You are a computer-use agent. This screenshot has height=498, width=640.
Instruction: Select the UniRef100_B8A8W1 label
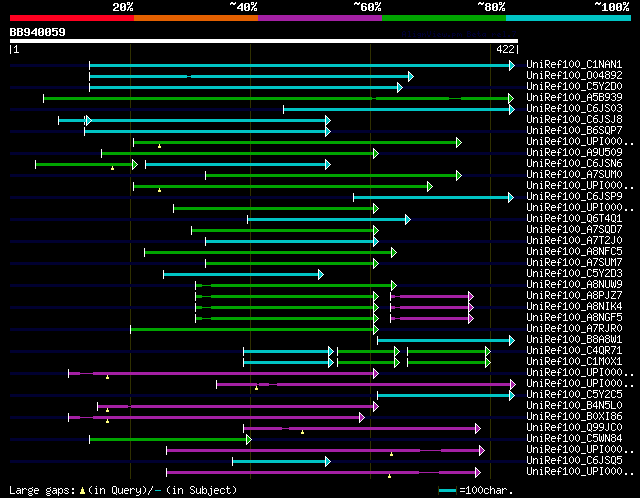[574, 340]
